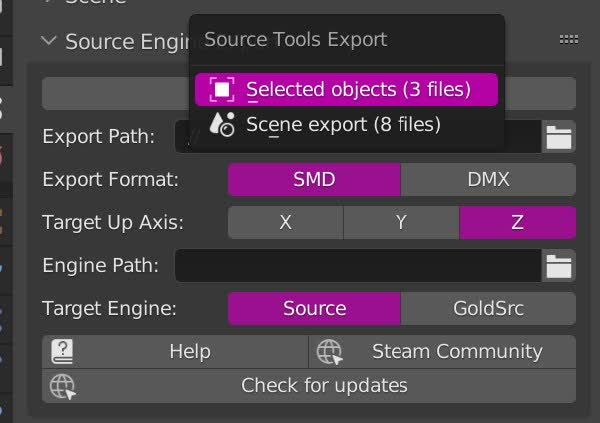Screen dimensions: 600x423
Task: Choose Selected objects (3 files) export
Action: click(x=357, y=90)
